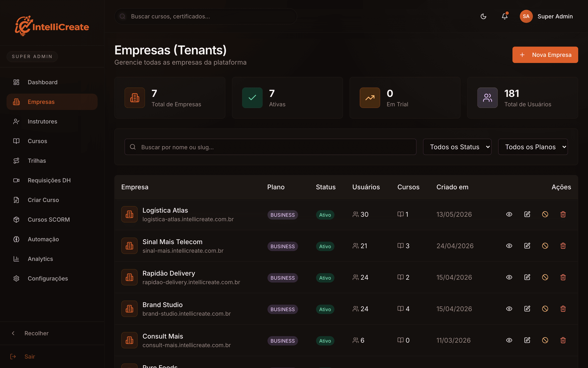
Task: Open notifications bell
Action: coord(505,16)
